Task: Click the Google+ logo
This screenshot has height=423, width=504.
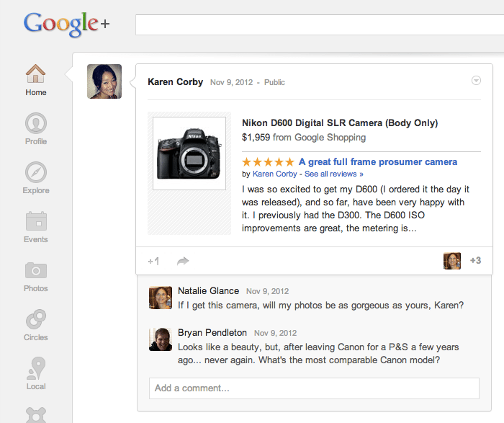Action: pyautogui.click(x=66, y=24)
